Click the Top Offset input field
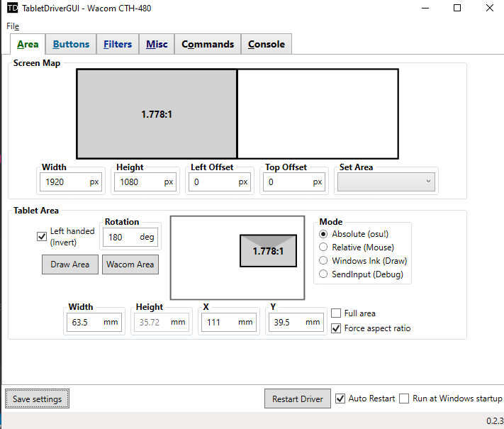 click(x=294, y=182)
